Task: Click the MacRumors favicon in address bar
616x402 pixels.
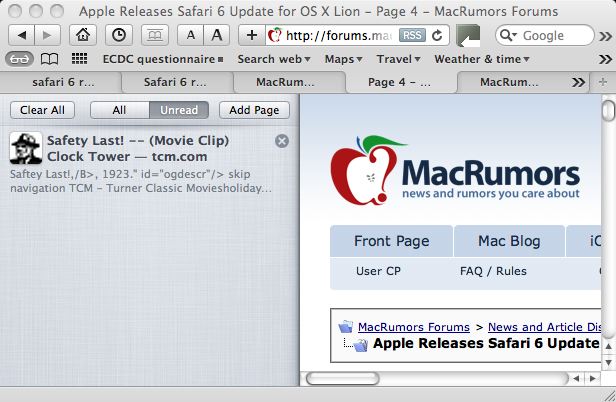Action: pos(275,36)
